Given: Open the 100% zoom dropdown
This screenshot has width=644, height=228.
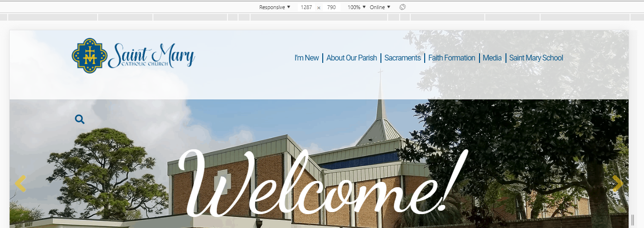Looking at the screenshot, I should tap(356, 7).
